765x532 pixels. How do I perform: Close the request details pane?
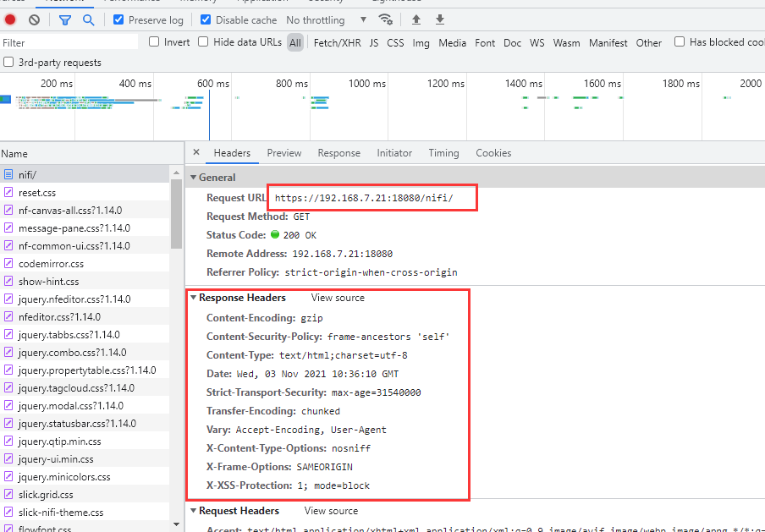point(196,153)
